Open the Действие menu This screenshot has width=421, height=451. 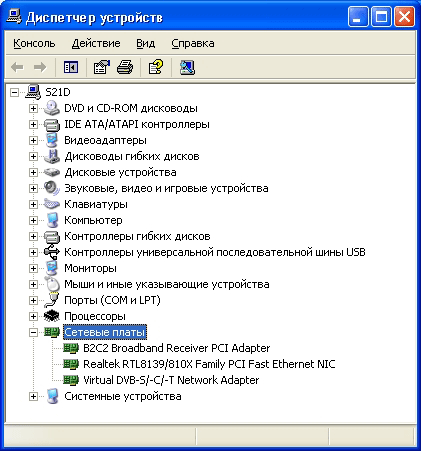pos(96,43)
